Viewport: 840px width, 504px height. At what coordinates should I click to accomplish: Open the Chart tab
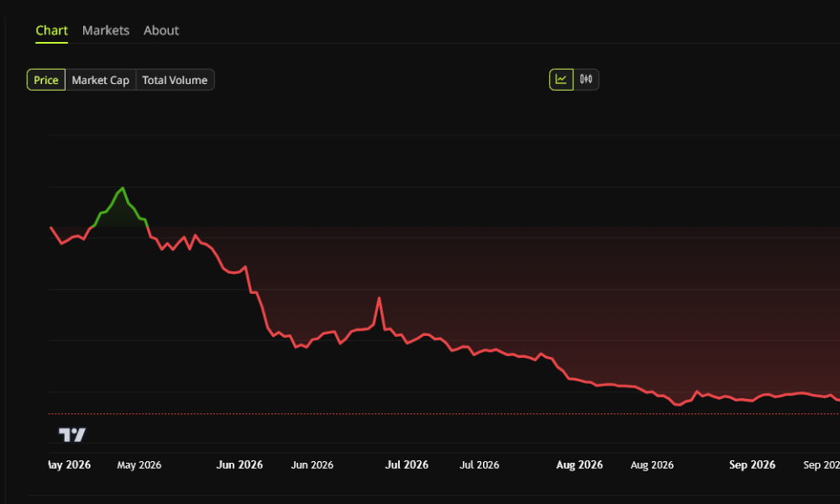click(x=51, y=30)
